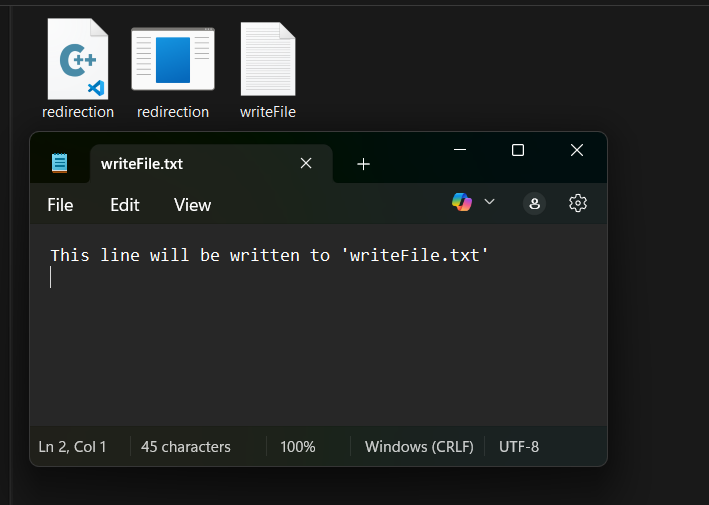Open the View menu
This screenshot has width=709, height=505.
[x=192, y=205]
